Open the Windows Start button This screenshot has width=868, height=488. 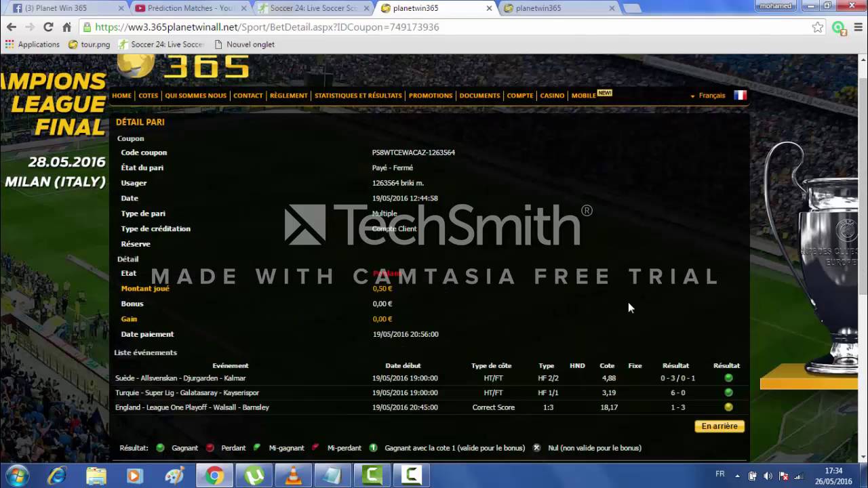coord(16,476)
